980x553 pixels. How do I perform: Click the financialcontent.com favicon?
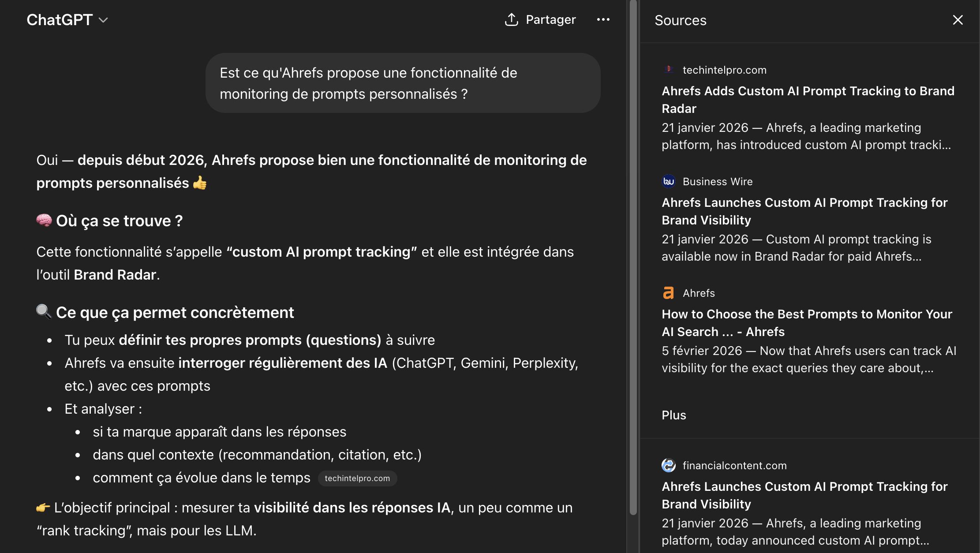668,465
